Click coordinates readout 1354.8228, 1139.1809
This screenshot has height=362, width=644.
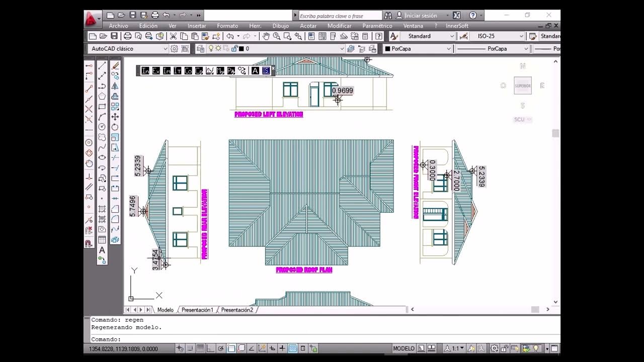pyautogui.click(x=123, y=348)
